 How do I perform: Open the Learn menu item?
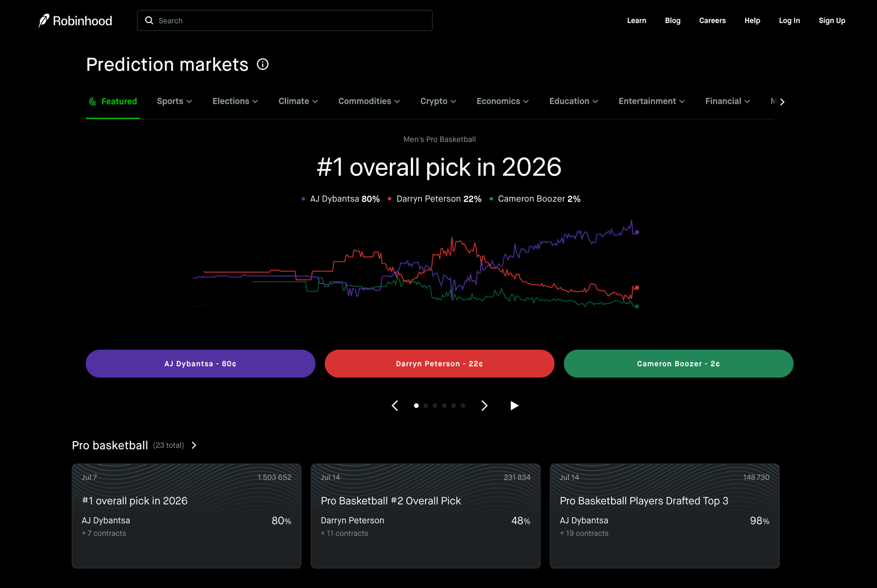[x=637, y=21]
